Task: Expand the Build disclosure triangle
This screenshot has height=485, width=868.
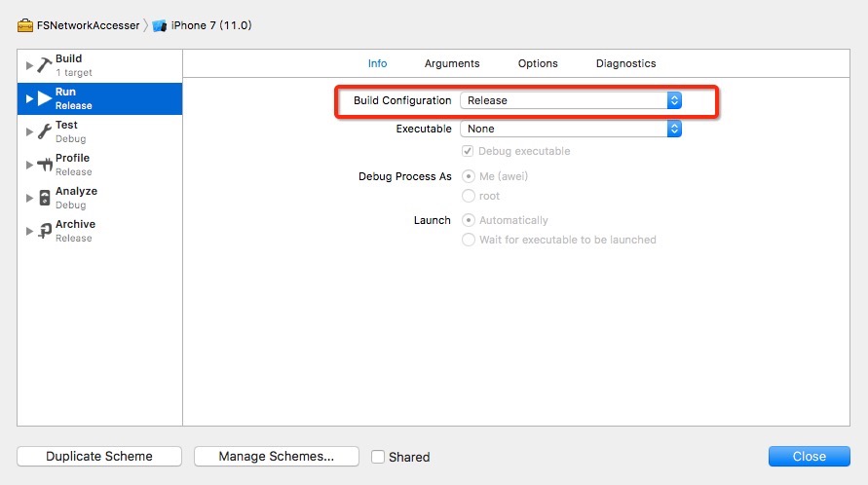Action: pyautogui.click(x=29, y=65)
